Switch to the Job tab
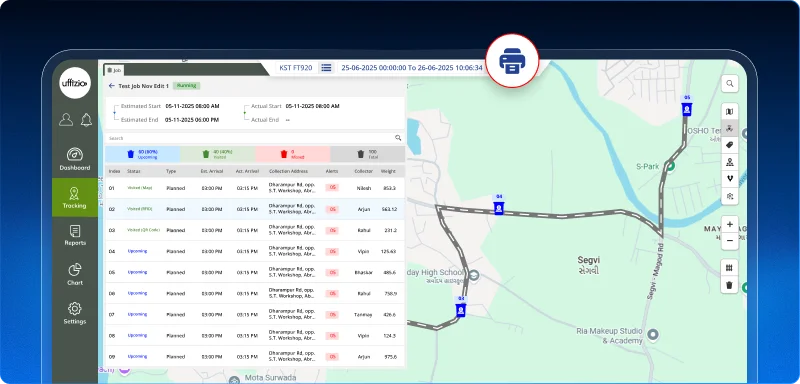This screenshot has height=384, width=800. (113, 70)
